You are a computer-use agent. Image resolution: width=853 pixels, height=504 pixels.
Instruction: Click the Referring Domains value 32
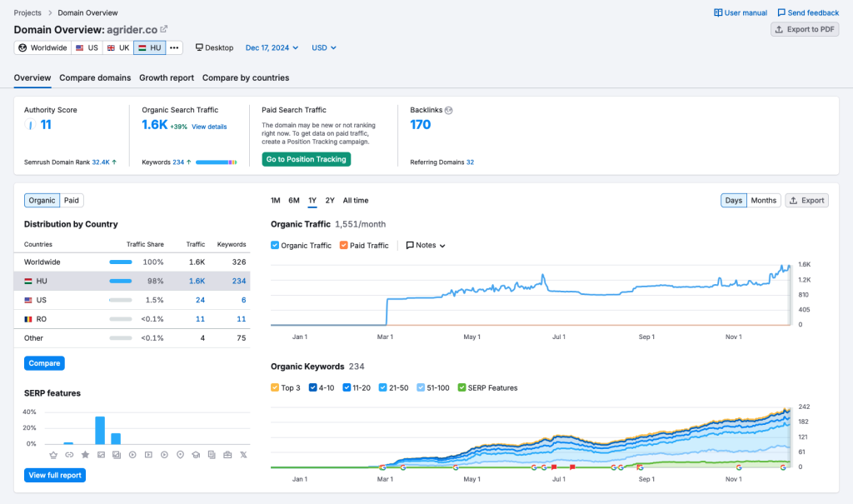tap(470, 162)
